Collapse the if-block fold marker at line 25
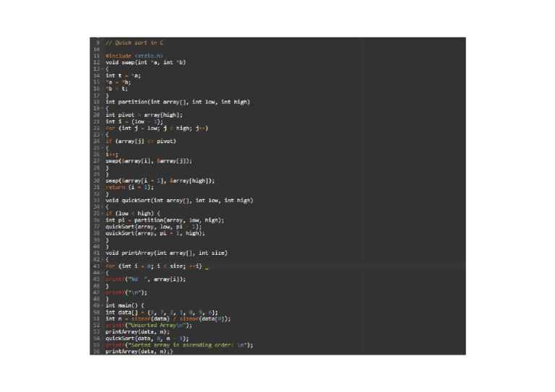555x392 pixels. click(103, 148)
